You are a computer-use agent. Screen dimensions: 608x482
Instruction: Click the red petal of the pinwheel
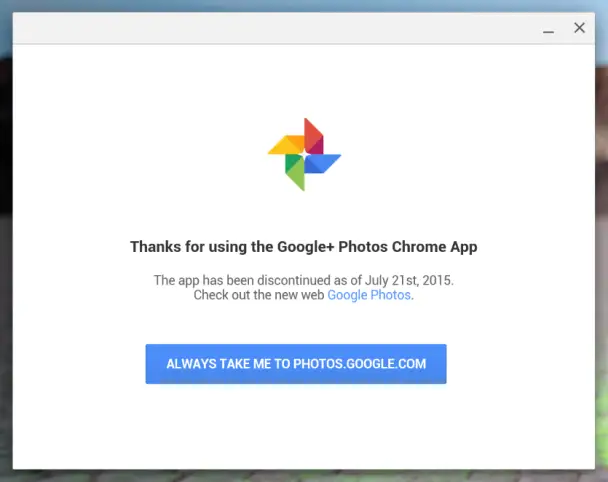313,136
